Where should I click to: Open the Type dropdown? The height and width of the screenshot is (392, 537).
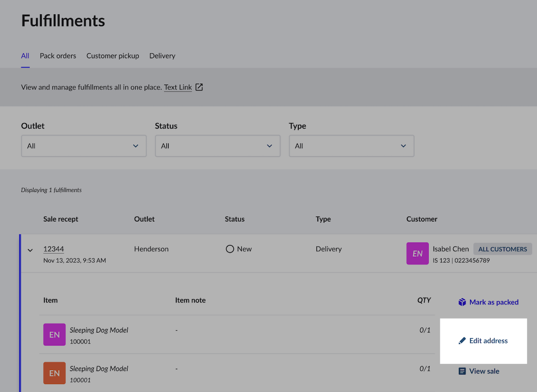point(351,146)
